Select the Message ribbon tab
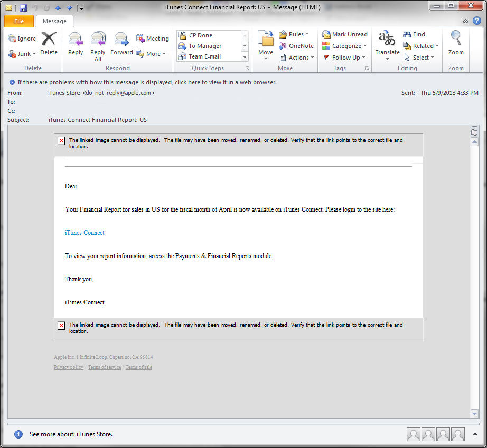 [x=55, y=22]
